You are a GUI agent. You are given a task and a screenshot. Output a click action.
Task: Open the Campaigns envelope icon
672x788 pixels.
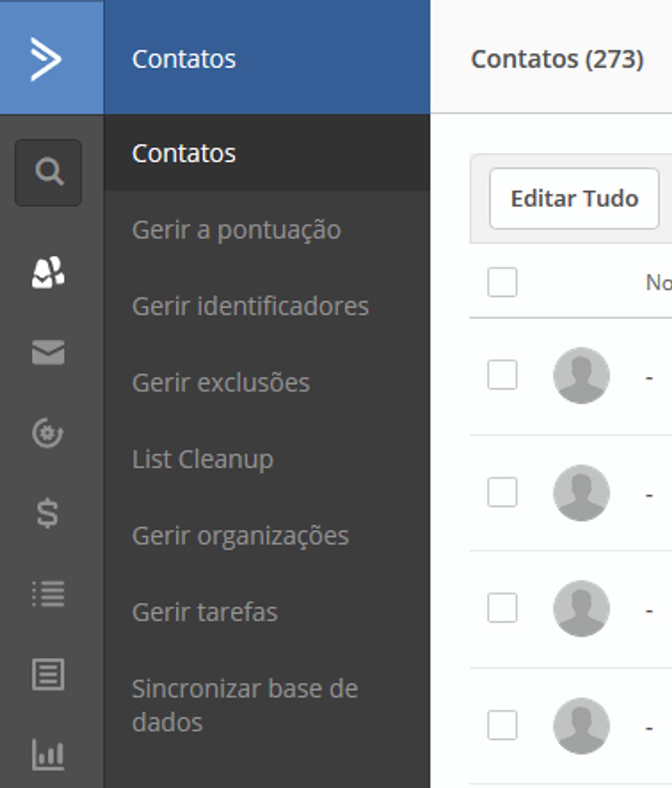(x=48, y=352)
